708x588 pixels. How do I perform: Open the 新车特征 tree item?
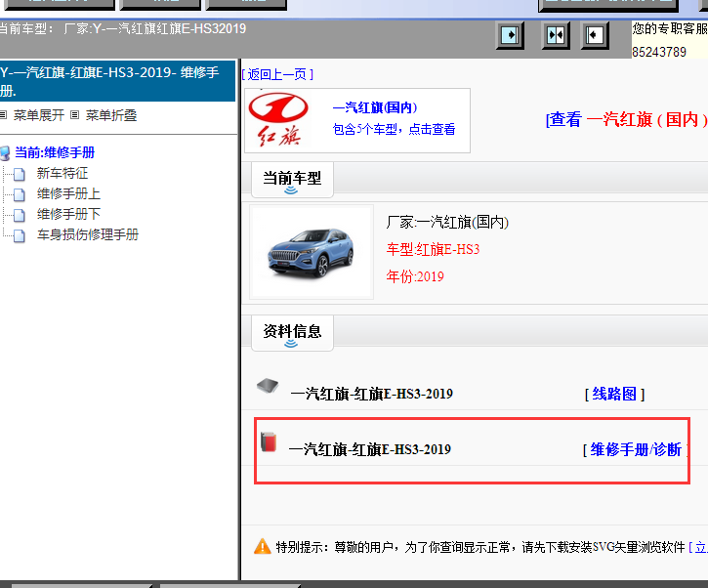point(62,174)
